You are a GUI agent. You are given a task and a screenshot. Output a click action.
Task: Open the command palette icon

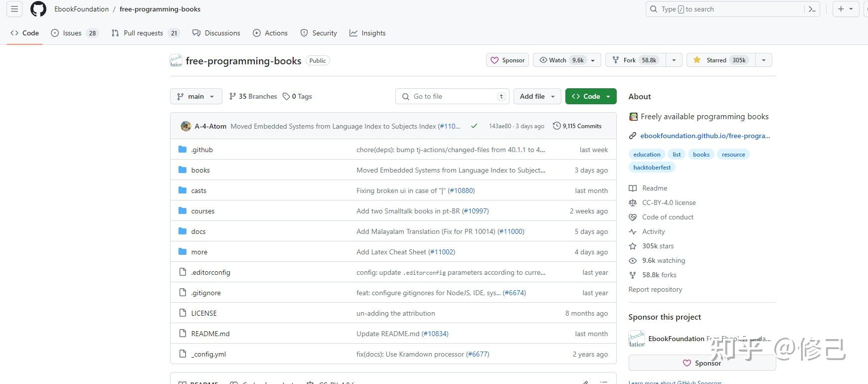point(812,9)
